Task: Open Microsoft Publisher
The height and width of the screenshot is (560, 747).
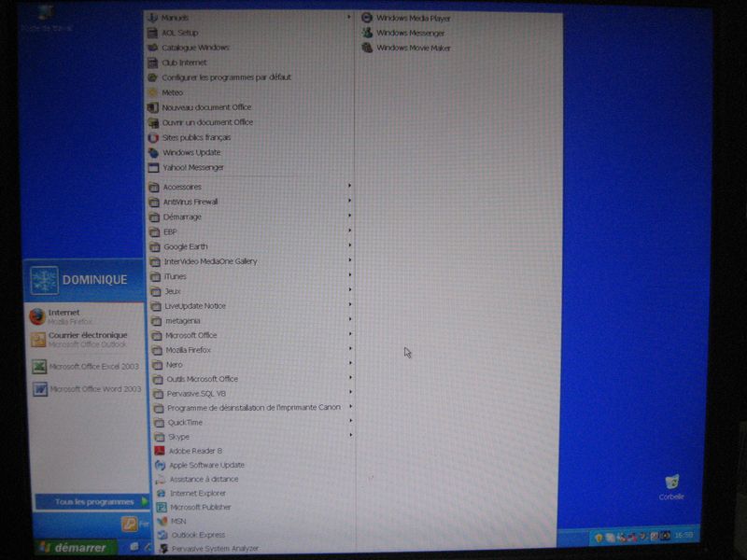Action: [x=194, y=507]
